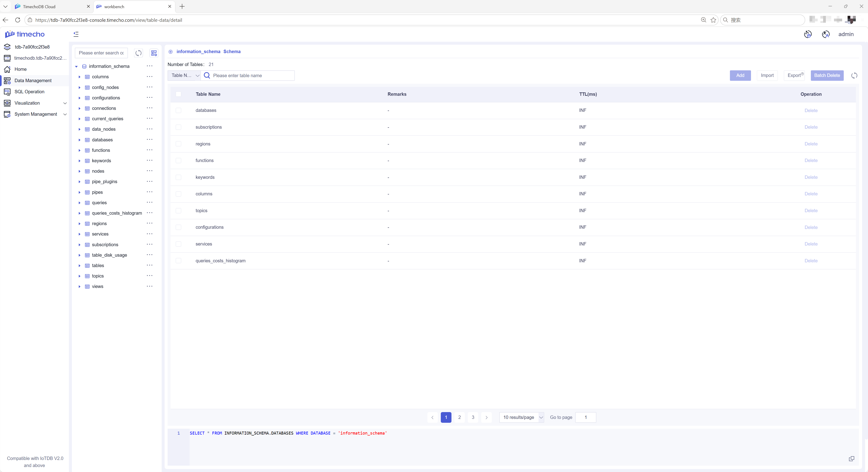Open the more-options dots for config_nodes
868x472 pixels.
(x=150, y=87)
